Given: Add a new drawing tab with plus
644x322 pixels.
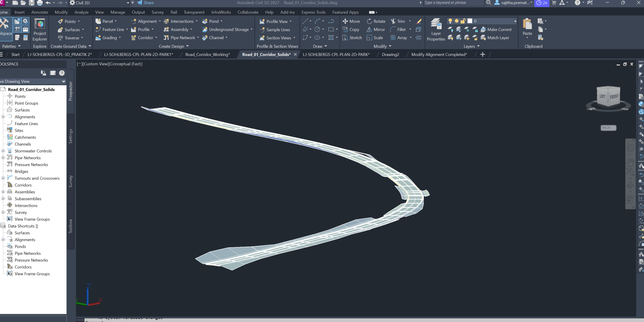Looking at the screenshot, I should click(482, 55).
